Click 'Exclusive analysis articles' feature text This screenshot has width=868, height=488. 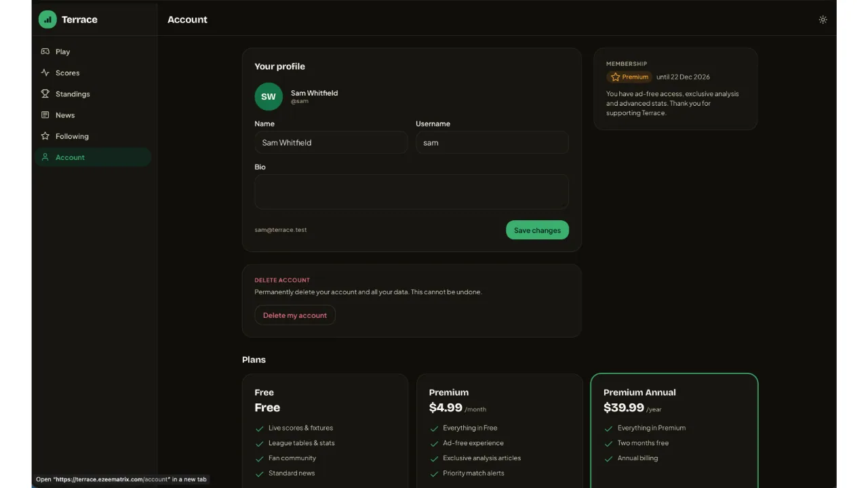[x=482, y=458]
